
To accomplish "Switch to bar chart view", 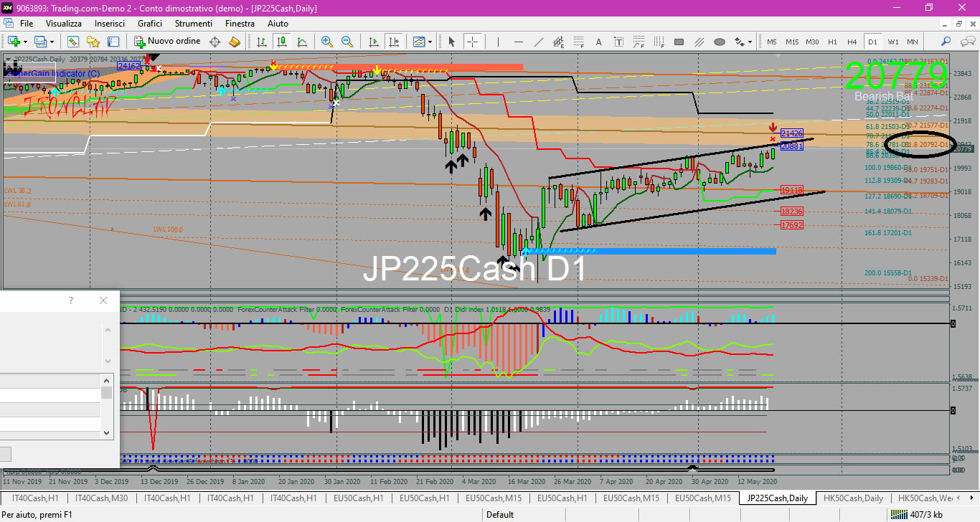I will pyautogui.click(x=263, y=42).
